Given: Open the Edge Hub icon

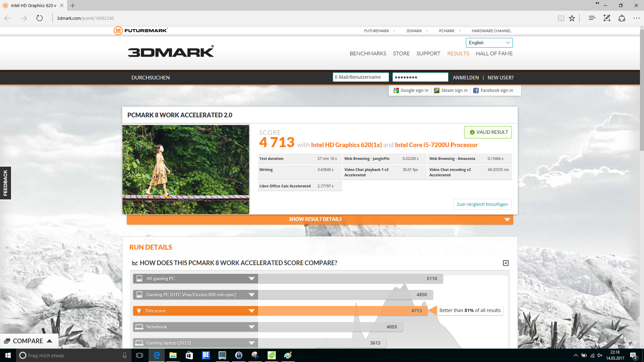Looking at the screenshot, I should tap(592, 18).
